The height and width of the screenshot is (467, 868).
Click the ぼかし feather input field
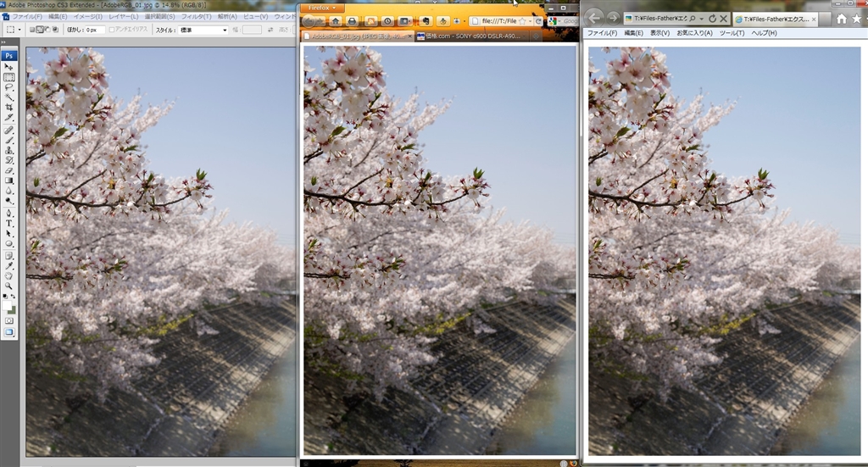click(x=94, y=30)
